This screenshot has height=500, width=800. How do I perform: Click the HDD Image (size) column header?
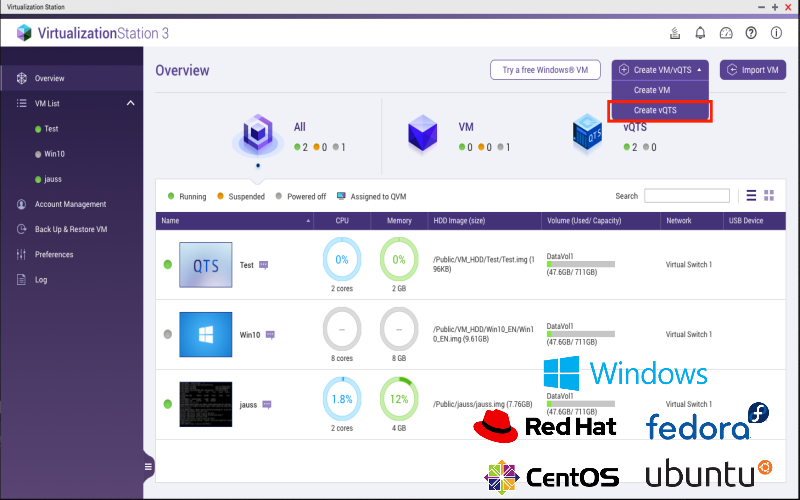[x=484, y=221]
